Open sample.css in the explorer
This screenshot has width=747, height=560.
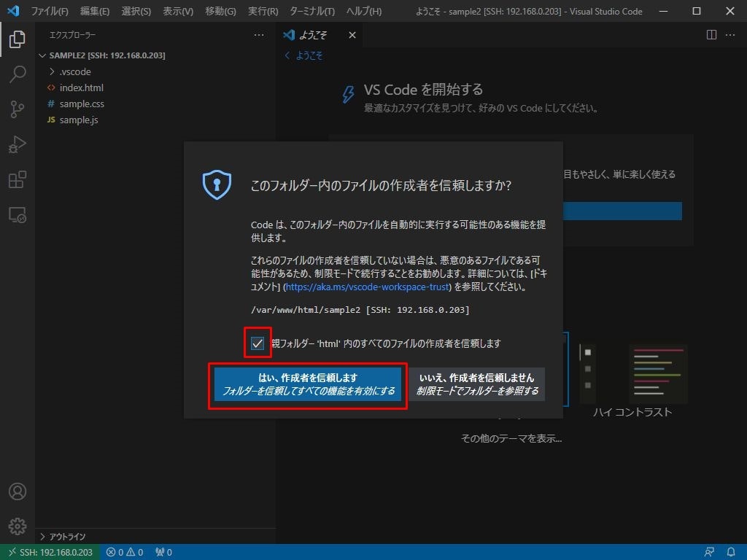coord(82,104)
